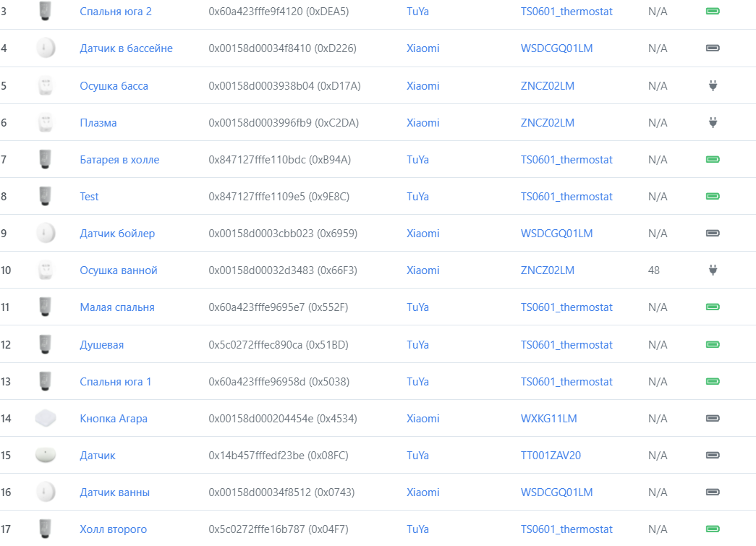The width and height of the screenshot is (756, 546).
Task: Open model WSDCGQ01LM in Датчик в бассейне row
Action: 556,48
